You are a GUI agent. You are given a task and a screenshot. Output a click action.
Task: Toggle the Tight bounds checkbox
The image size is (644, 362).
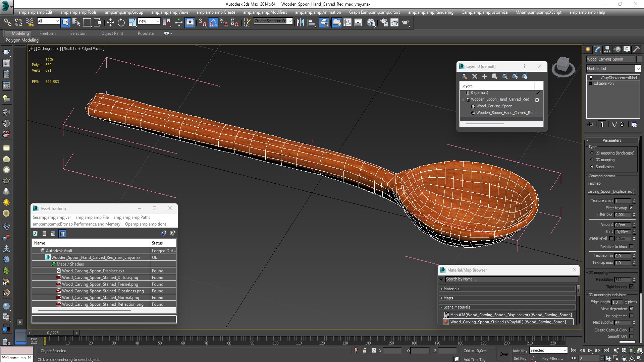pyautogui.click(x=631, y=287)
